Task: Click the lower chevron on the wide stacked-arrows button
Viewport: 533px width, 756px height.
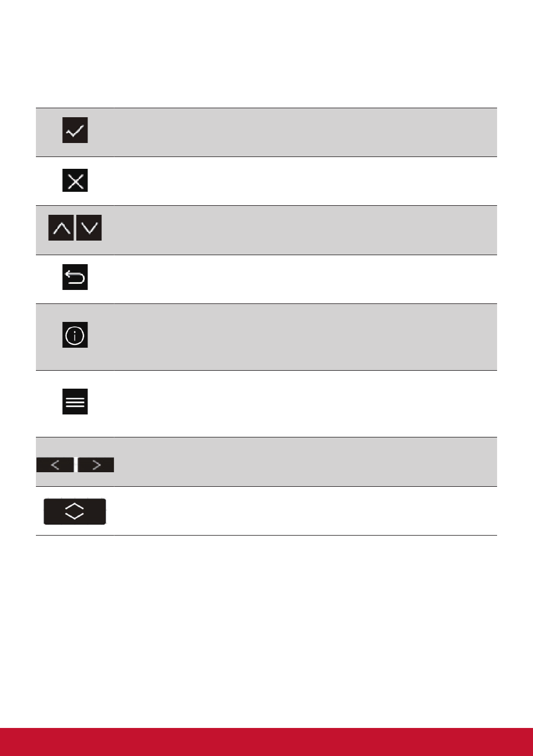Action: click(x=75, y=515)
